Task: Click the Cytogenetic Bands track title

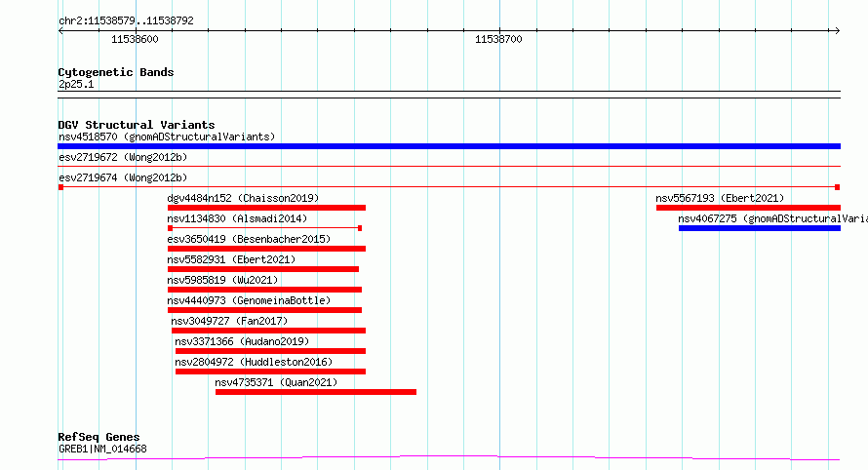Action: pos(116,72)
